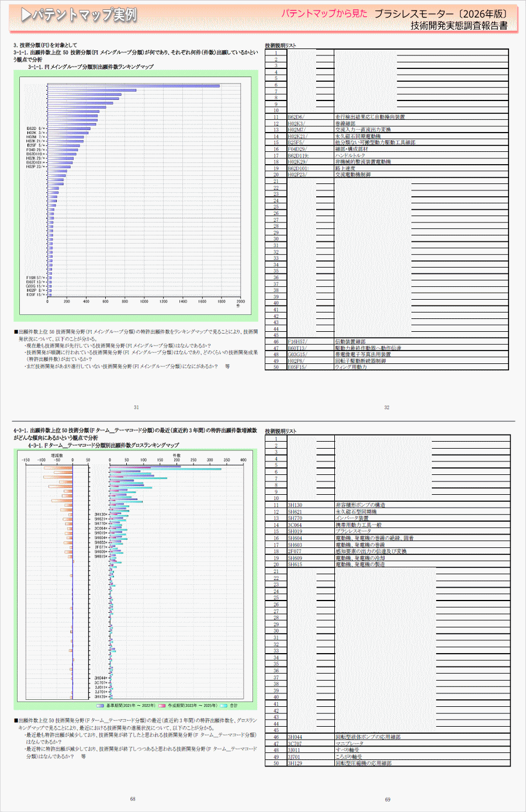The width and height of the screenshot is (526, 812).
Task: Click the 3H130 code in the lower table
Action: coord(295,505)
